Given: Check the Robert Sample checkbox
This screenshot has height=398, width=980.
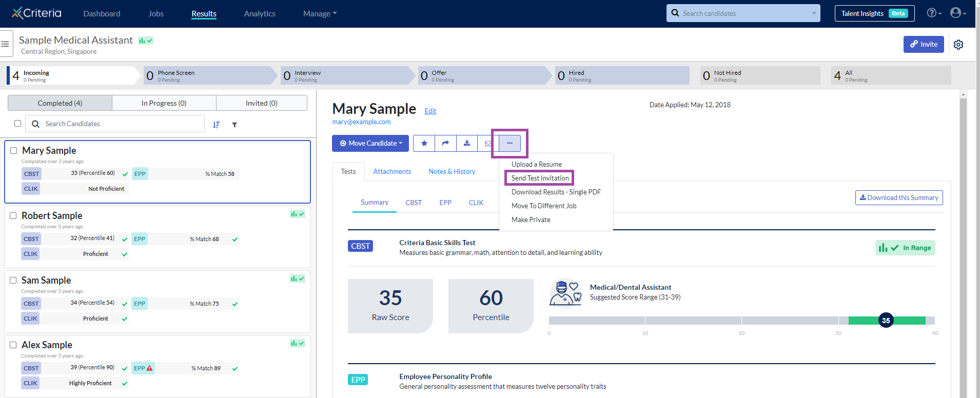Looking at the screenshot, I should tap(13, 216).
